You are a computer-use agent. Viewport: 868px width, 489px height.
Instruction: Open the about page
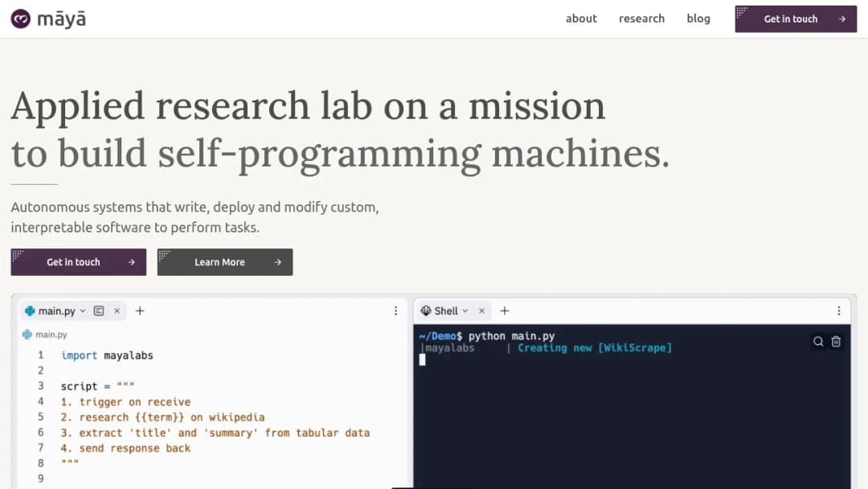(x=581, y=18)
